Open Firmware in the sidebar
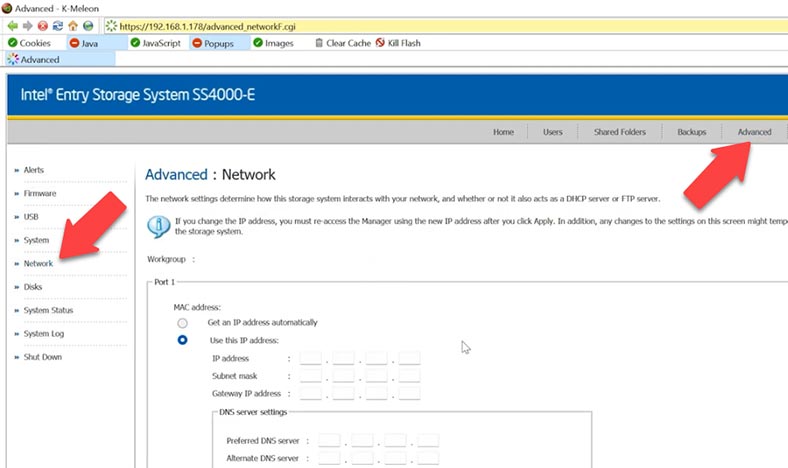Image resolution: width=788 pixels, height=468 pixels. tap(40, 194)
